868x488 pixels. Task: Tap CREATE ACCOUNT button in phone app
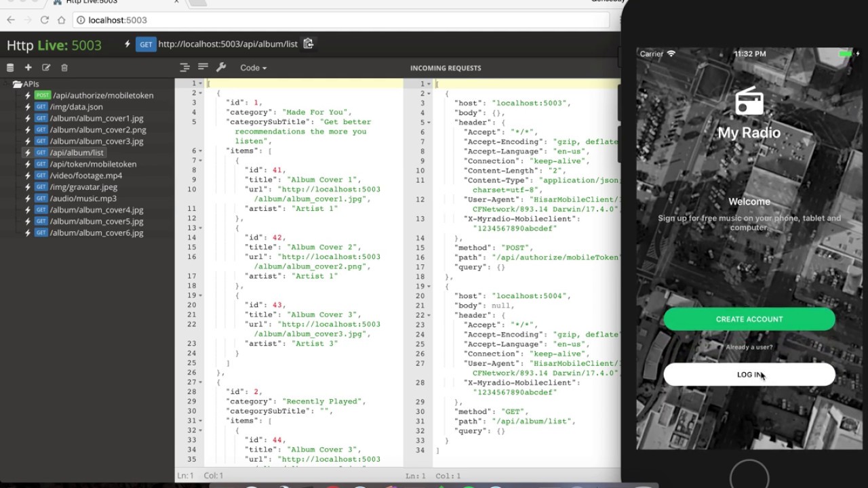pos(749,319)
